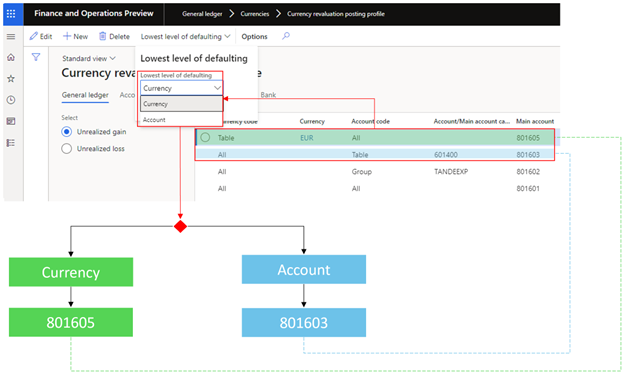Click the Main account column header
Screen dimensions: 624x375
tap(535, 121)
